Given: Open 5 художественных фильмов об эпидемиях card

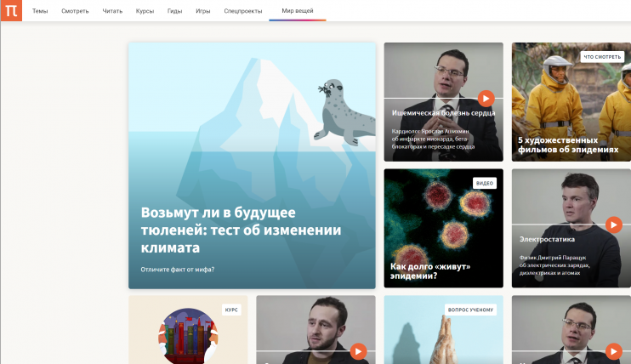Looking at the screenshot, I should 571,102.
